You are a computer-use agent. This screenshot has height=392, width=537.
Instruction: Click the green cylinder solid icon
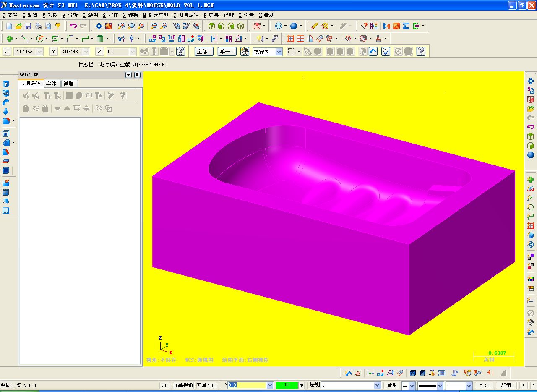100,39
